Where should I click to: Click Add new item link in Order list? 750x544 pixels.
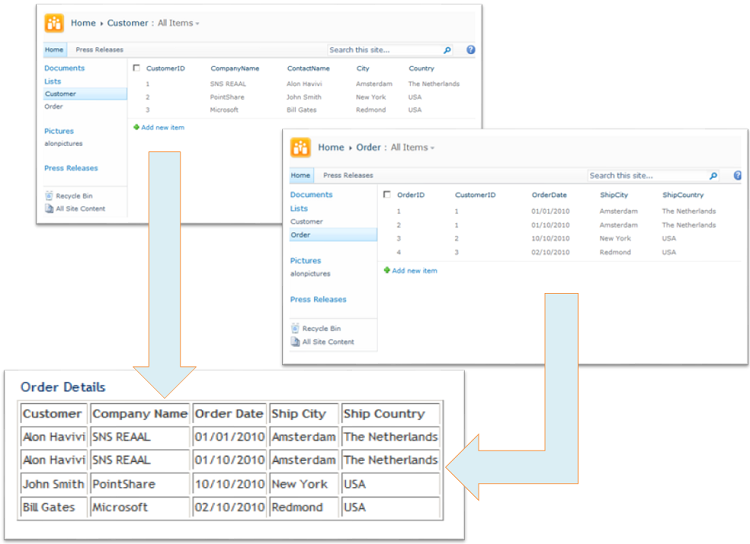pos(415,270)
